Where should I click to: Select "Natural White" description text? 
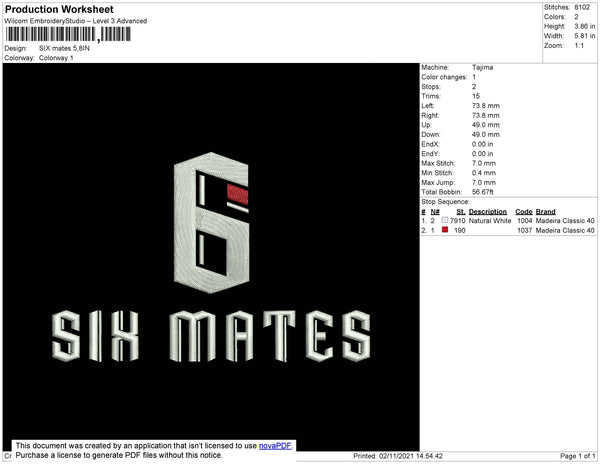[490, 221]
